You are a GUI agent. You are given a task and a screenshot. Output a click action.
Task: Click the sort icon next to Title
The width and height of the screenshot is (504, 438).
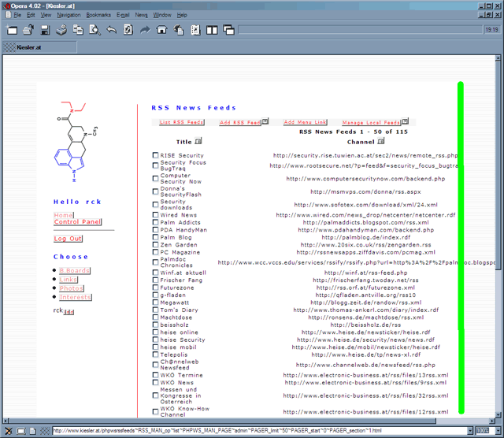198,142
